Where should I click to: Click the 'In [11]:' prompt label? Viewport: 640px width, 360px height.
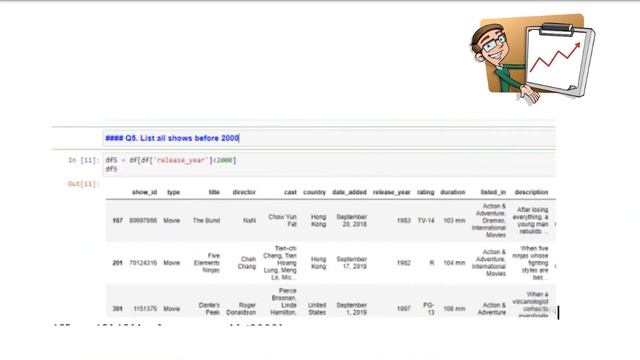click(83, 160)
